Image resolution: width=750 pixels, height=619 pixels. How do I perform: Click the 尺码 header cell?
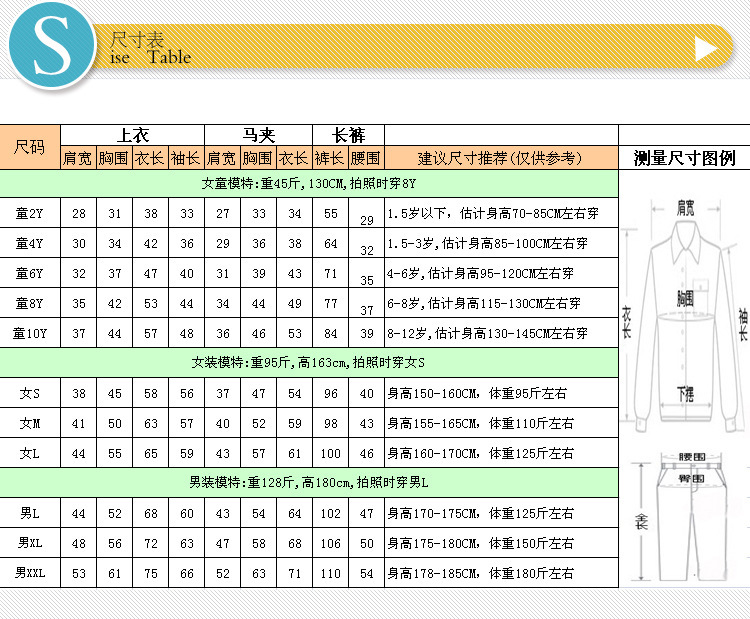30,147
